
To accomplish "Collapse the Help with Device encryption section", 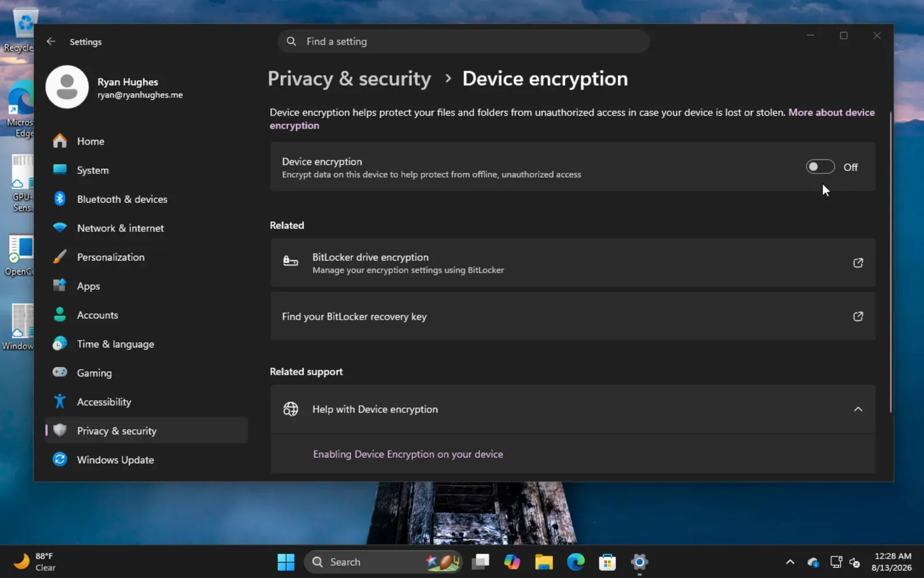I will pos(858,409).
